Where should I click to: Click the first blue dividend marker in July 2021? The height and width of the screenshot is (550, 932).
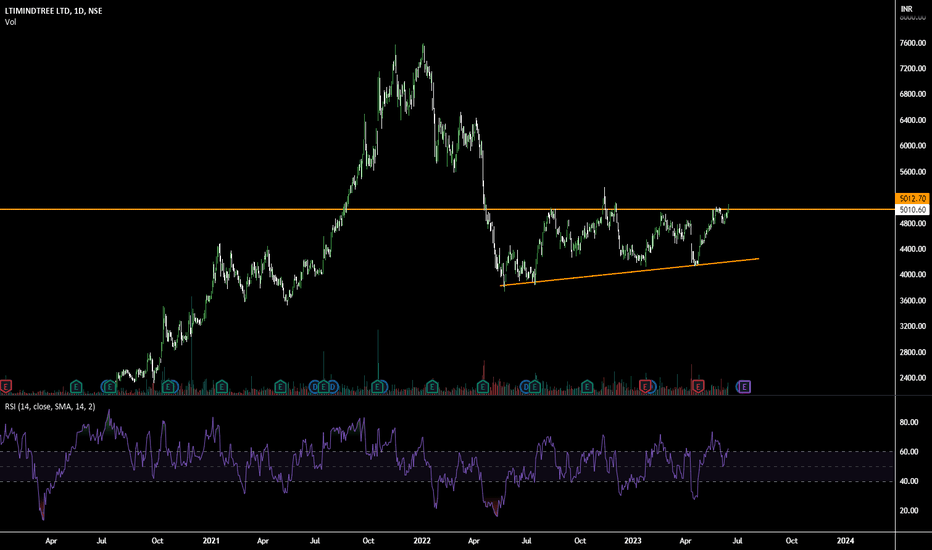tap(314, 387)
